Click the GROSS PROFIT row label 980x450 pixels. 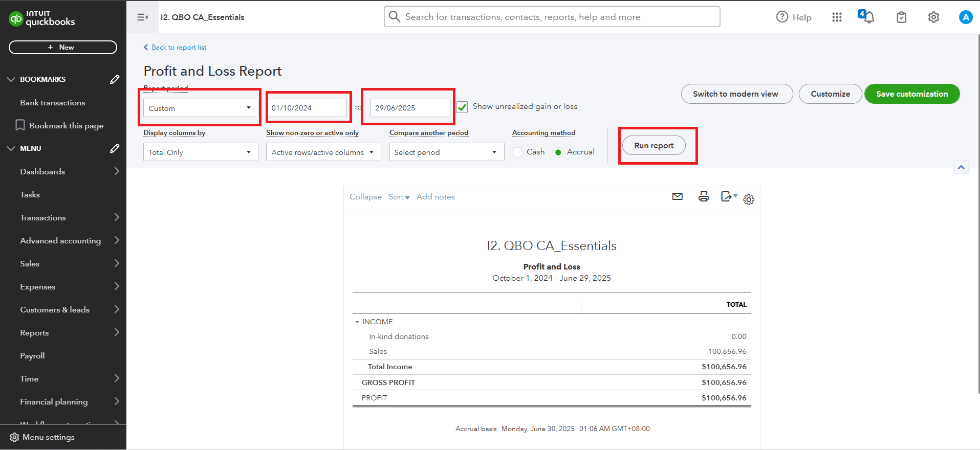coord(388,382)
